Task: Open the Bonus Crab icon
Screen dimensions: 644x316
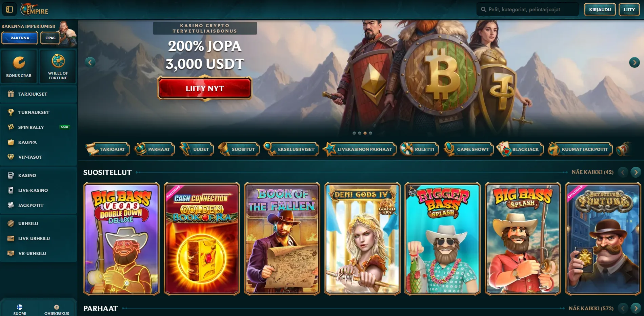Action: click(19, 63)
